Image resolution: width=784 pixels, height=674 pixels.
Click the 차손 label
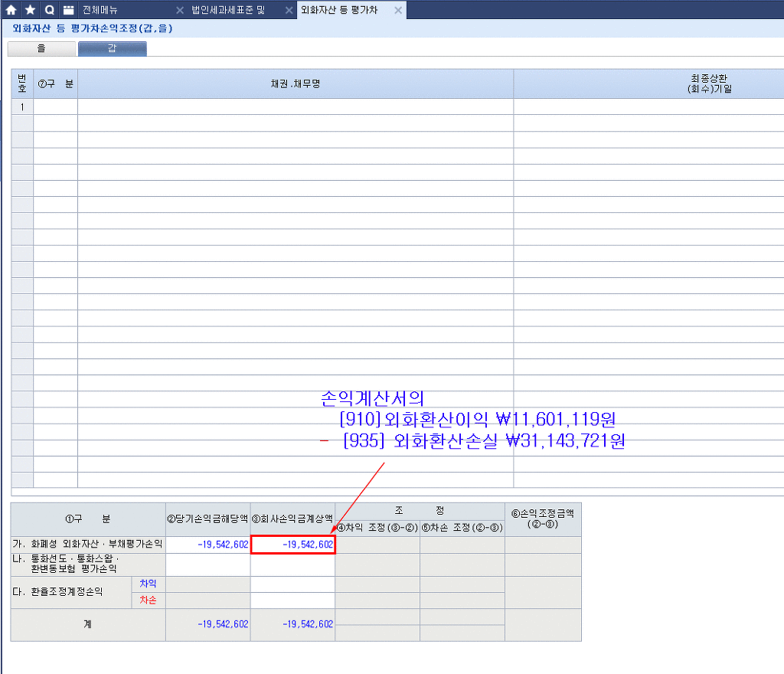click(148, 600)
